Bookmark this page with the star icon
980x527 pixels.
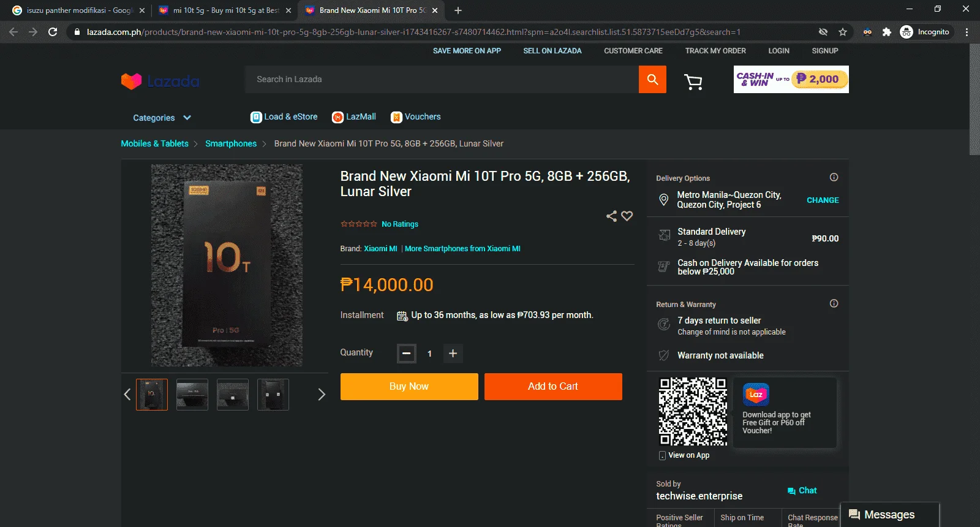(x=843, y=32)
